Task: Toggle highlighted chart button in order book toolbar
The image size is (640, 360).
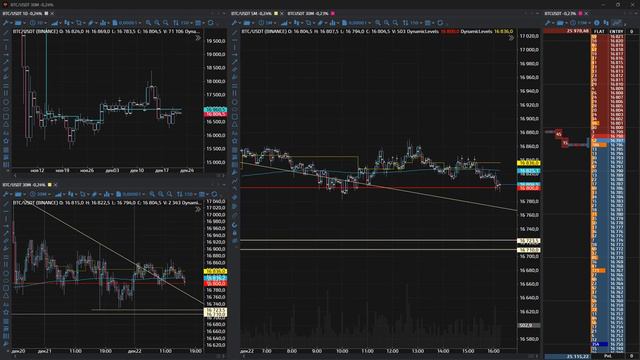Action: [x=616, y=23]
